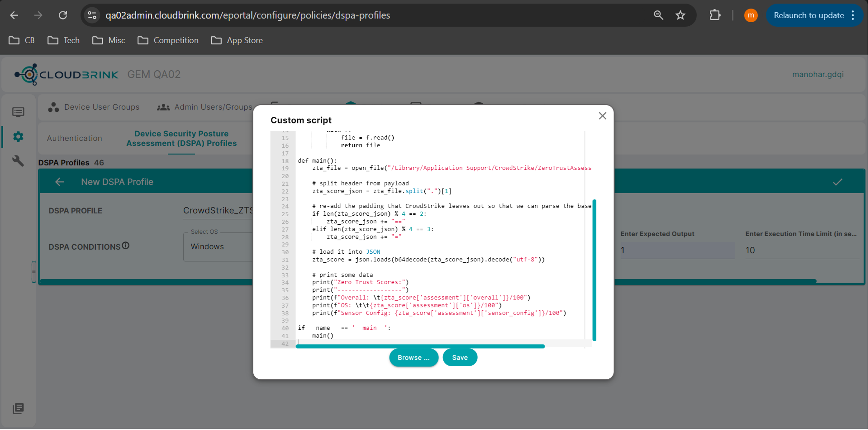Click DSPA Conditions info icon
This screenshot has width=868, height=430.
(x=126, y=245)
